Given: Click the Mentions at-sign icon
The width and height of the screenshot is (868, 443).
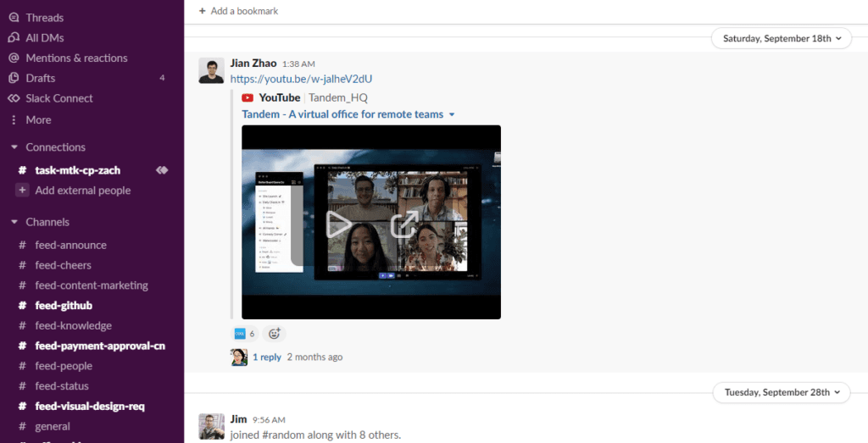Looking at the screenshot, I should [14, 58].
